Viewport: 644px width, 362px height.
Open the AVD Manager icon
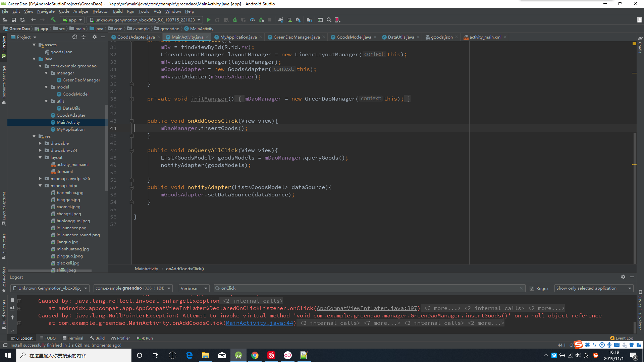pos(289,20)
